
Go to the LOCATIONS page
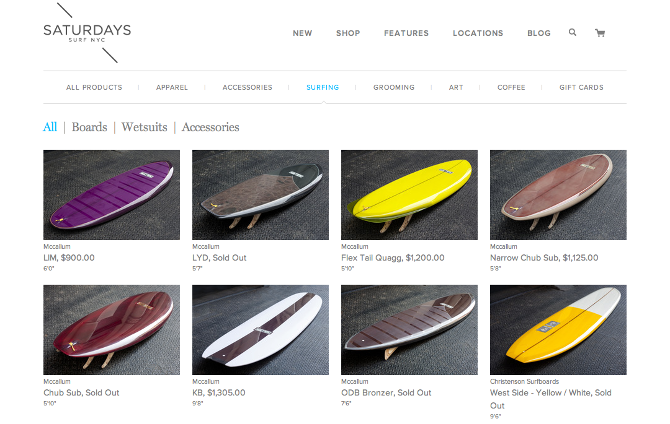click(x=478, y=33)
